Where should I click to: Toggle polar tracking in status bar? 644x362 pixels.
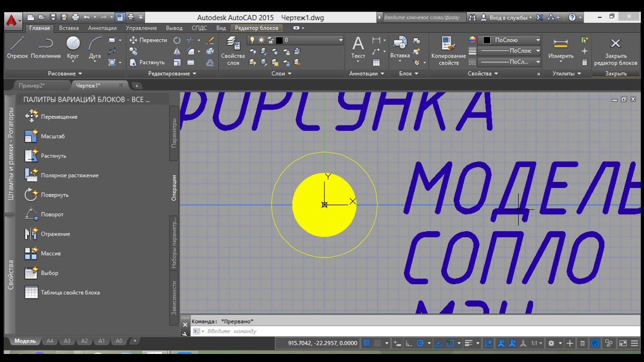[420, 343]
